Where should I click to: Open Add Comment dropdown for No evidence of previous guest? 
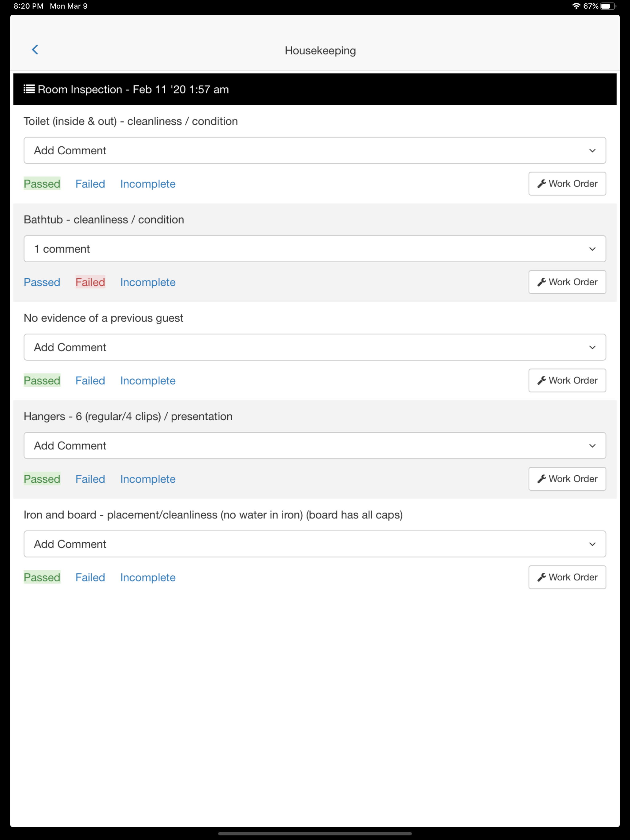pos(315,347)
